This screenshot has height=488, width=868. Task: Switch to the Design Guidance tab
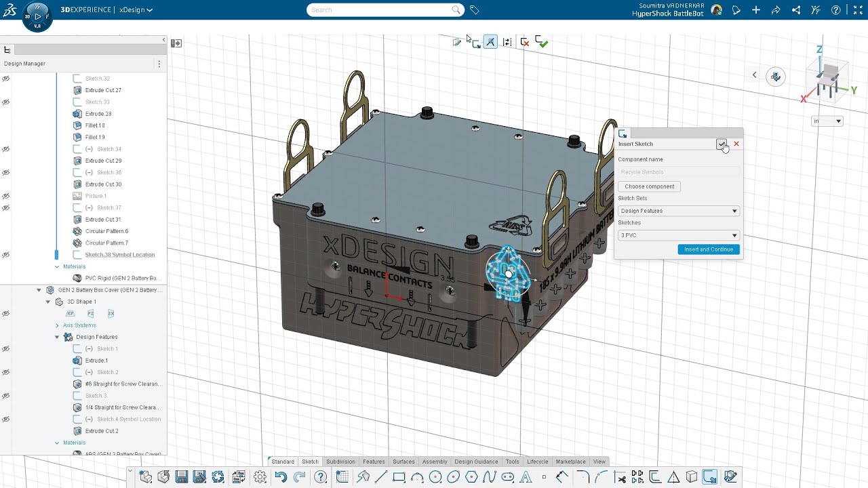pos(476,462)
